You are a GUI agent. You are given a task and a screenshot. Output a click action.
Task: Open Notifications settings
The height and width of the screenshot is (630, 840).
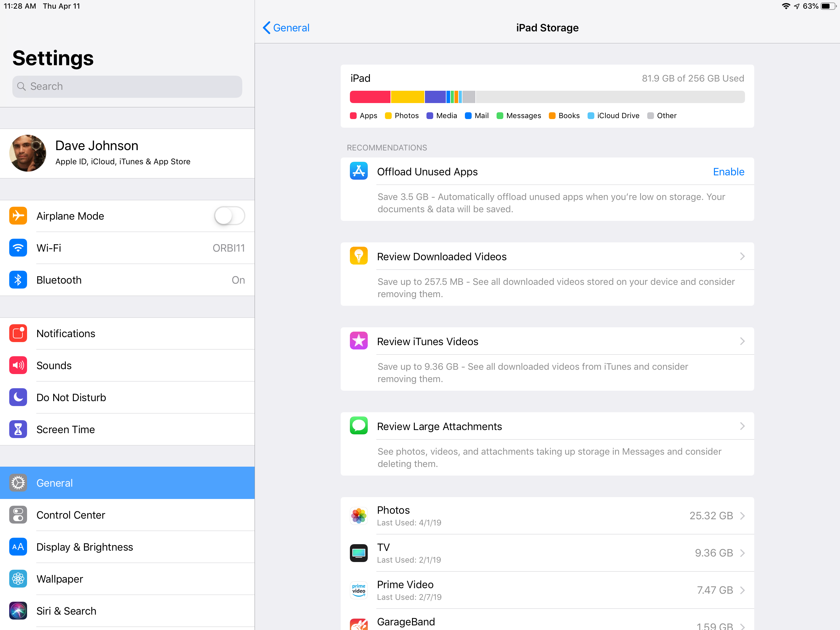(127, 333)
